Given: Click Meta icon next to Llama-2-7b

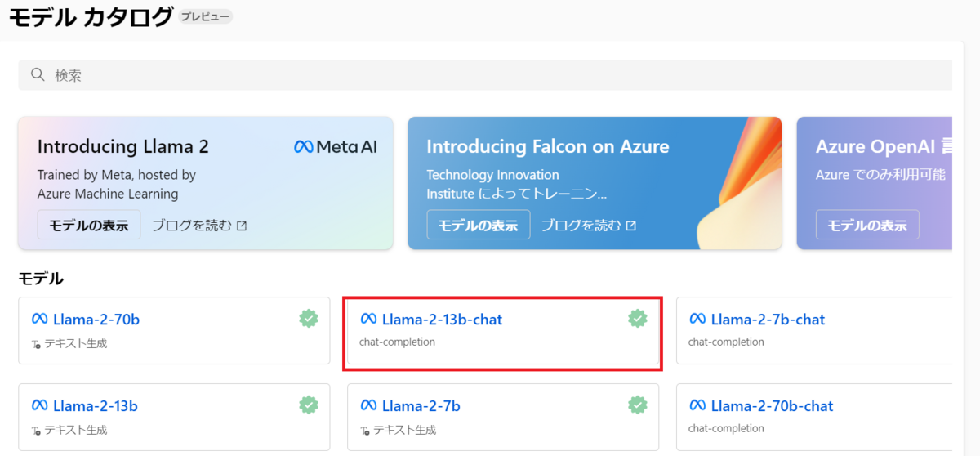Looking at the screenshot, I should click(369, 406).
